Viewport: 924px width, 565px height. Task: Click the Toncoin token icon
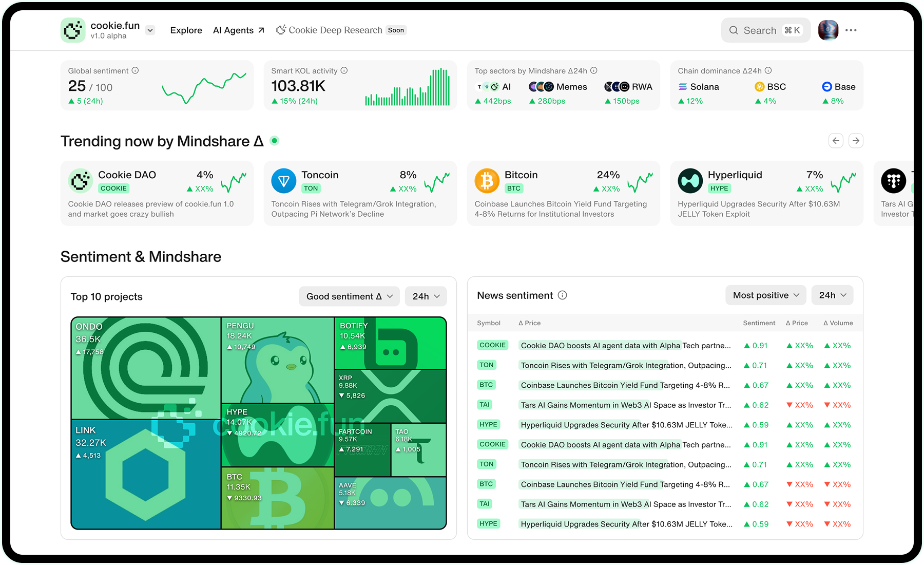point(284,181)
